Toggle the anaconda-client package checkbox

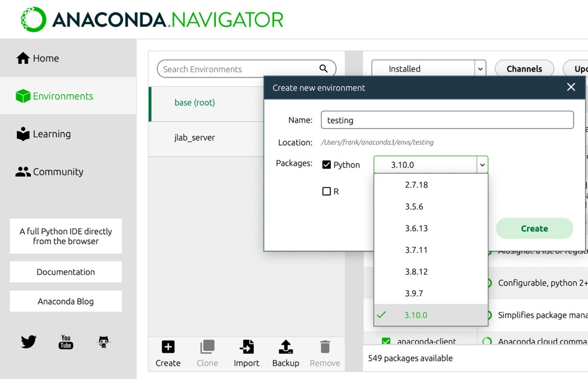tap(386, 341)
